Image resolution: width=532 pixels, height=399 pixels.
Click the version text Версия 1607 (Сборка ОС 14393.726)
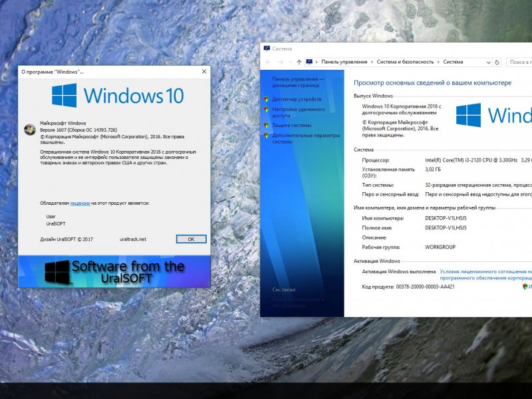pos(78,130)
